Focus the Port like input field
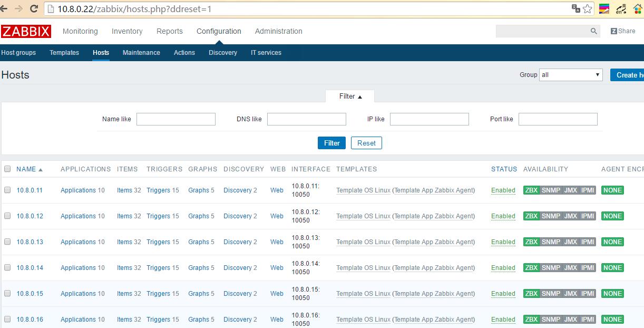Viewport: 644px width, 328px height. click(558, 119)
